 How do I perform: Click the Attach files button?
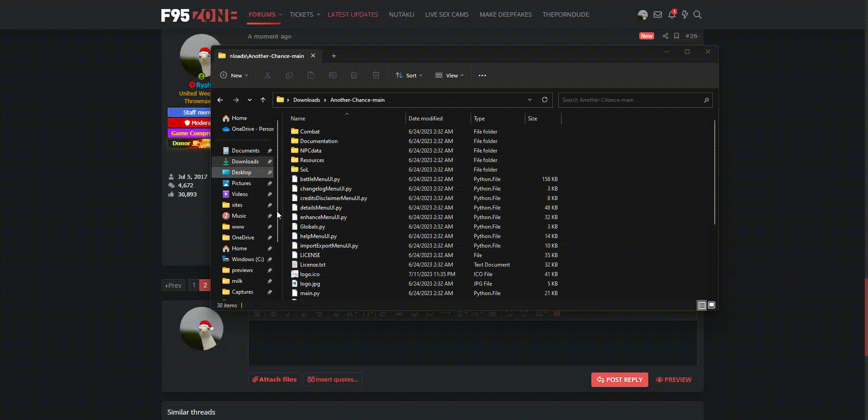point(274,379)
